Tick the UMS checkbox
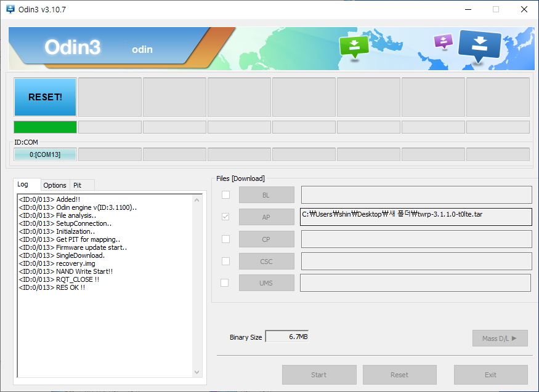 pyautogui.click(x=224, y=283)
